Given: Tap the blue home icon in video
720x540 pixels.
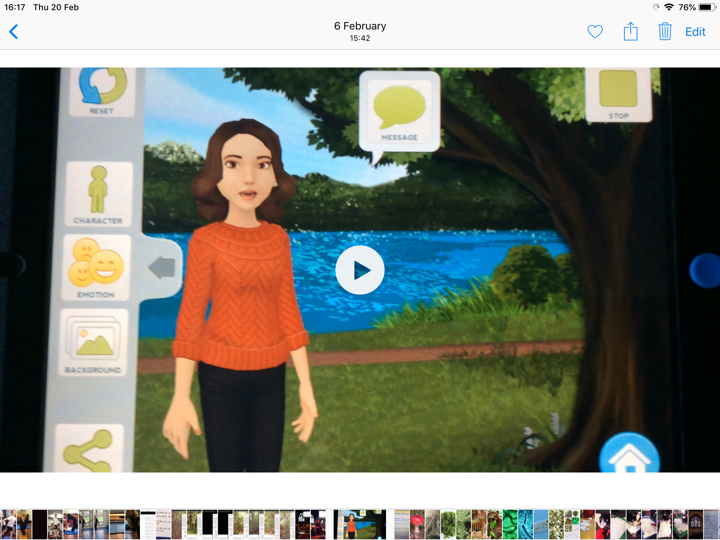Looking at the screenshot, I should pos(629,458).
